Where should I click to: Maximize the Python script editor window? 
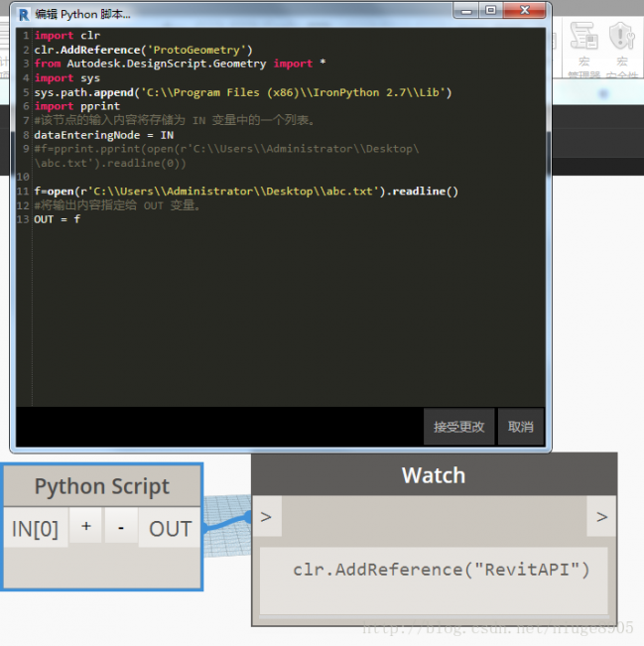(x=490, y=10)
